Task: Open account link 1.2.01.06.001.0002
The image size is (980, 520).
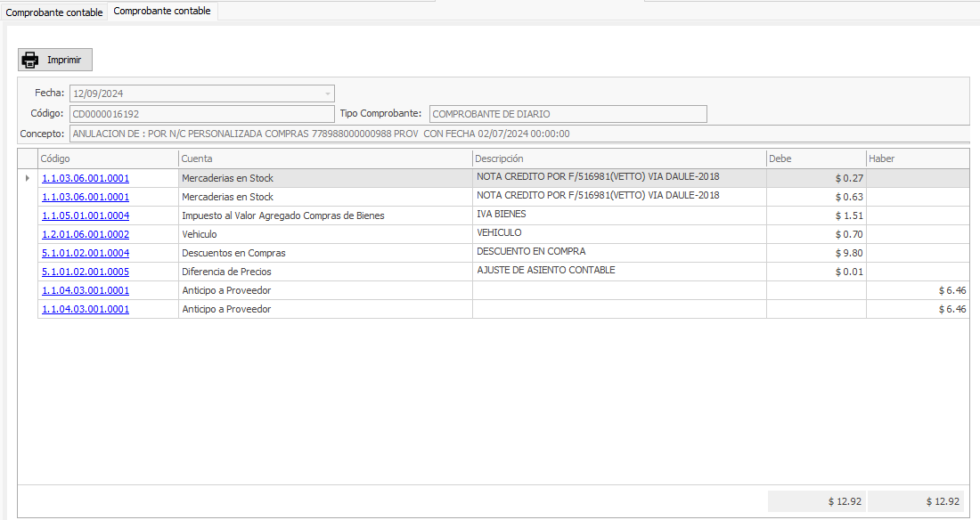Action: pyautogui.click(x=86, y=234)
